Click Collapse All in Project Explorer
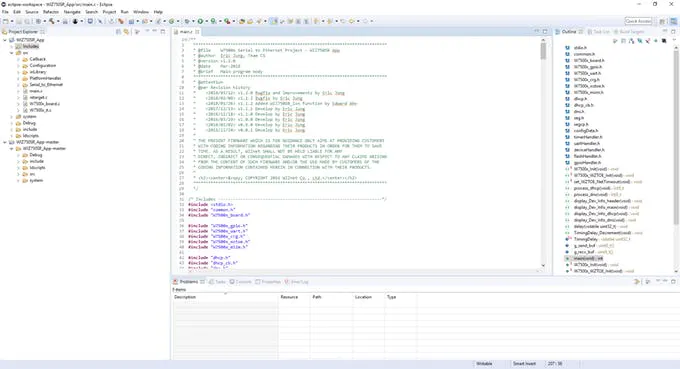 [118, 32]
